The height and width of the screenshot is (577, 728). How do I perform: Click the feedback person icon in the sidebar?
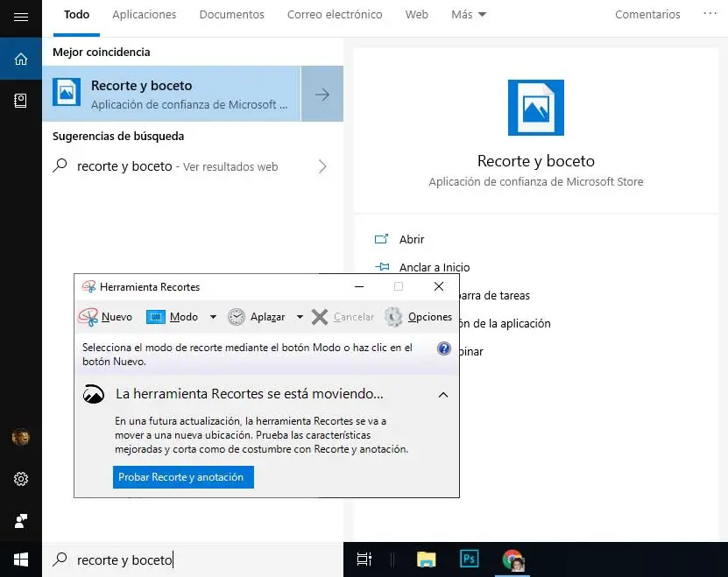tap(21, 521)
